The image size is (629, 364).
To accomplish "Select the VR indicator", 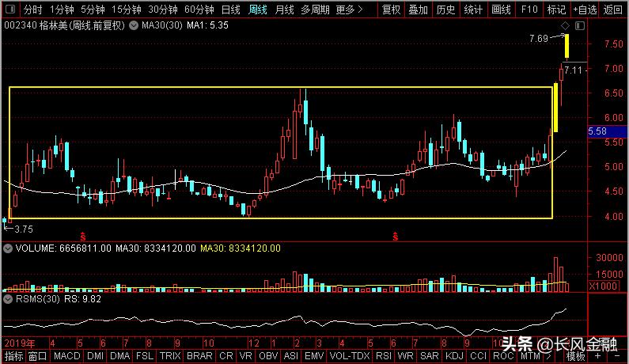I will click(245, 356).
